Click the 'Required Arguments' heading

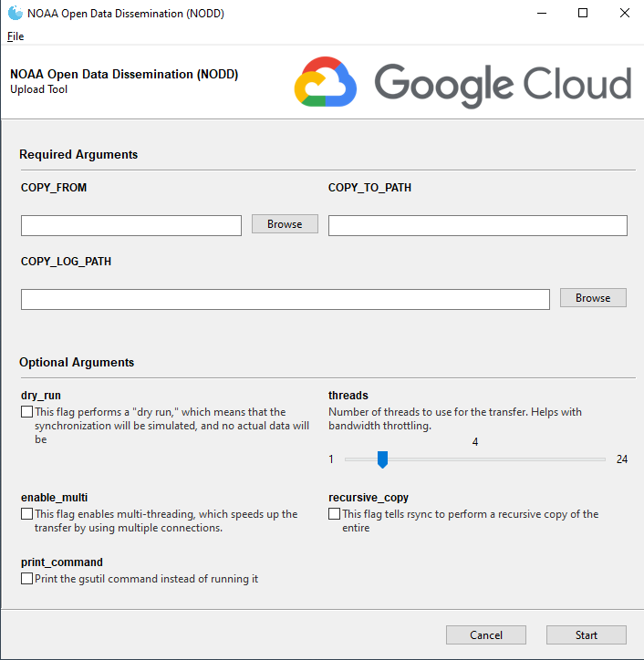click(x=78, y=154)
